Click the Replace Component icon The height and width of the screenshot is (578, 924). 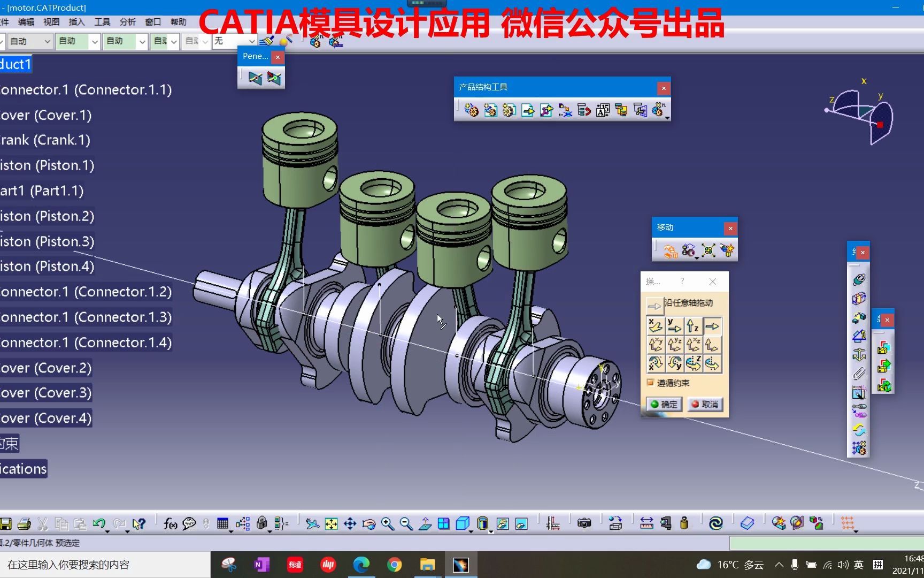coord(546,110)
